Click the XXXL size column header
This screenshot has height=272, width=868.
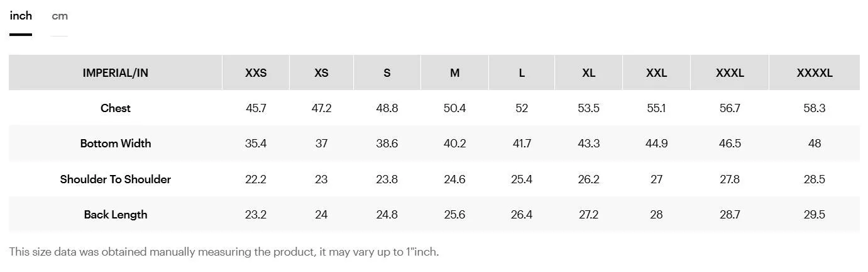pyautogui.click(x=730, y=72)
